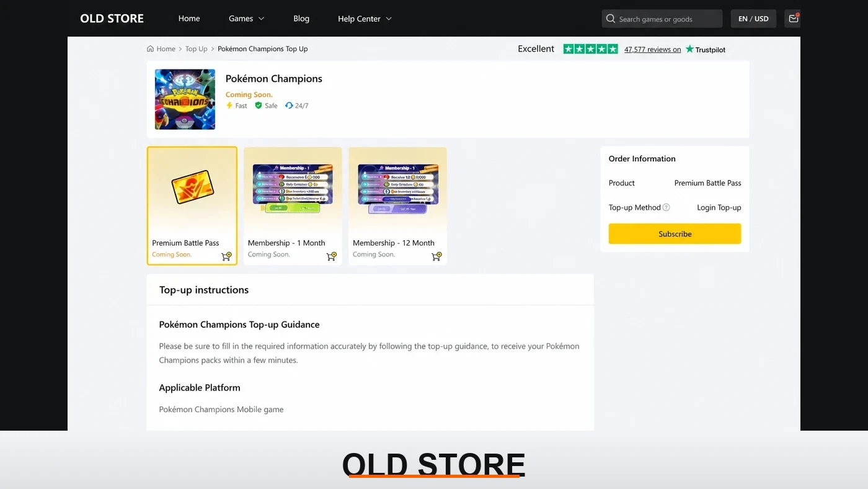The height and width of the screenshot is (489, 868).
Task: Click the Login Top-up value
Action: (x=719, y=207)
